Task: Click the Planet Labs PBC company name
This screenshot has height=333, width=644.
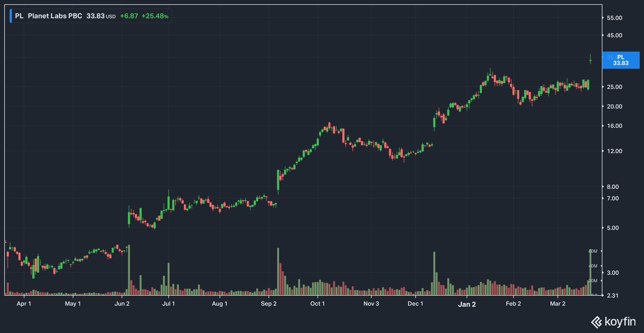Action: tap(55, 16)
